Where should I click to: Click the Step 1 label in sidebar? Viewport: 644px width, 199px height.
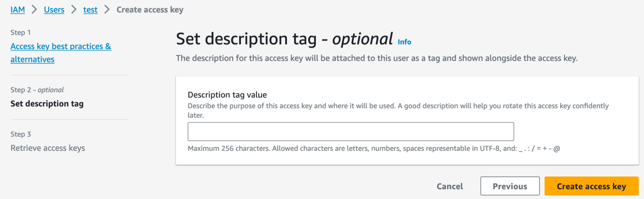click(21, 33)
